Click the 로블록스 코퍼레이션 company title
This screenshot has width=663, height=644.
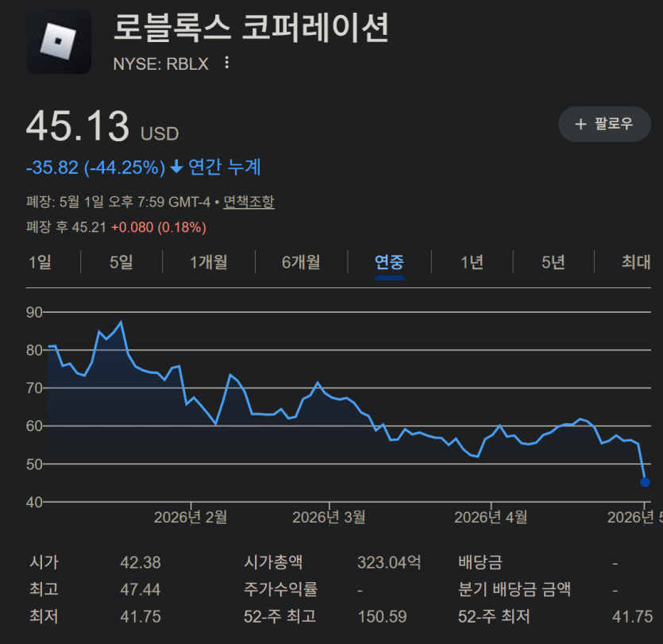[251, 28]
